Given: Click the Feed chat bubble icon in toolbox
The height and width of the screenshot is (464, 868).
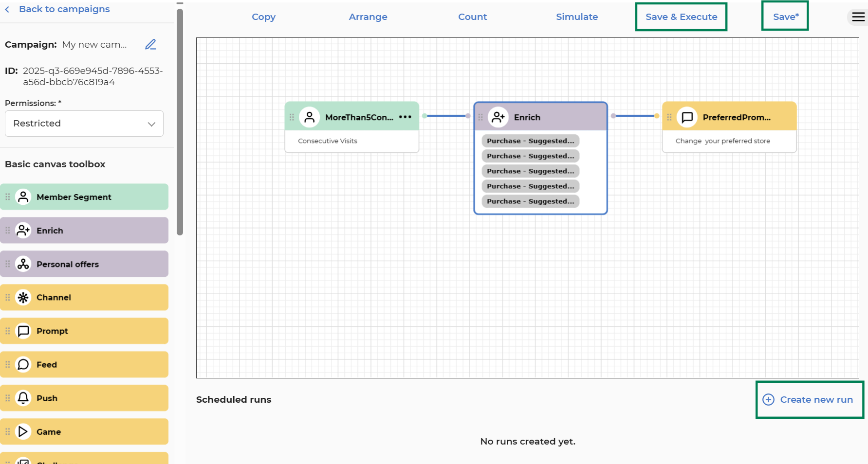Looking at the screenshot, I should (23, 365).
